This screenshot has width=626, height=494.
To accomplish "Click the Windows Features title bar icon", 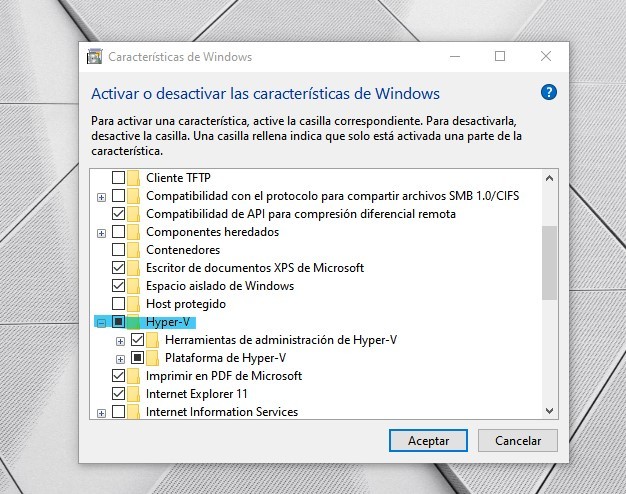I will click(95, 57).
